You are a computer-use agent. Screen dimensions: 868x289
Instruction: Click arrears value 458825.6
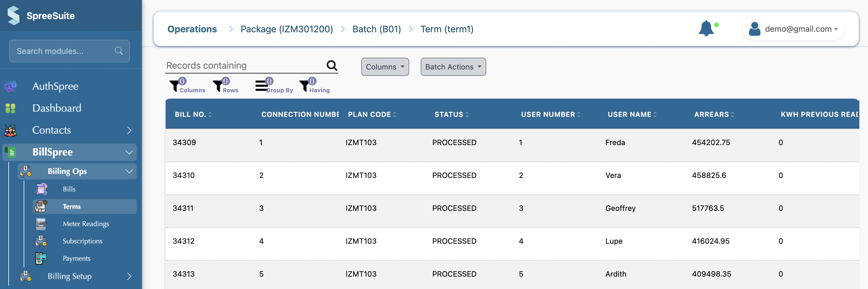[x=709, y=175]
